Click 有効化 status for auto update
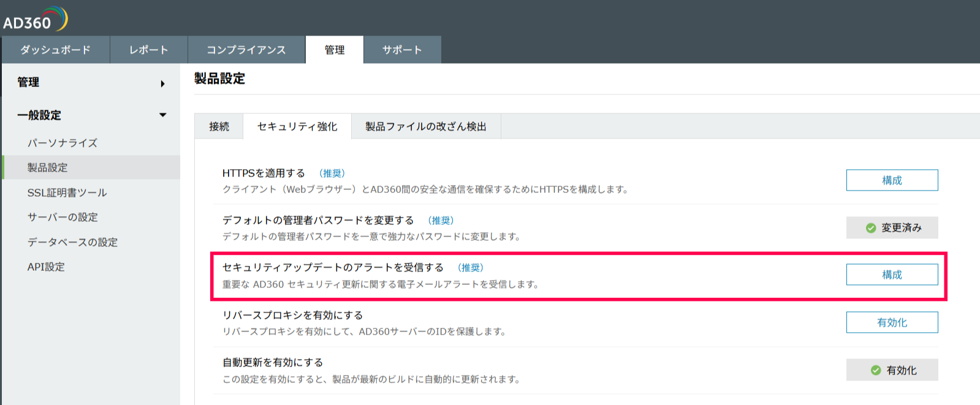 [x=892, y=370]
